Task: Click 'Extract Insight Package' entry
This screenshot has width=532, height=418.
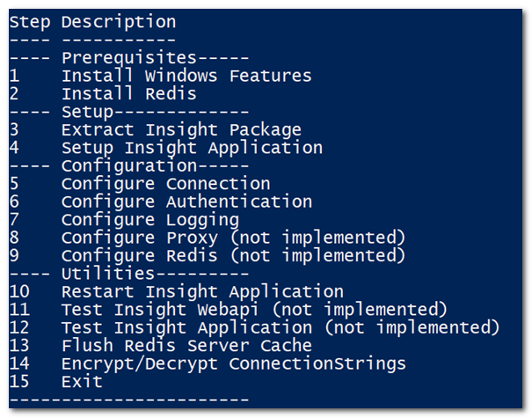Action: (x=181, y=129)
